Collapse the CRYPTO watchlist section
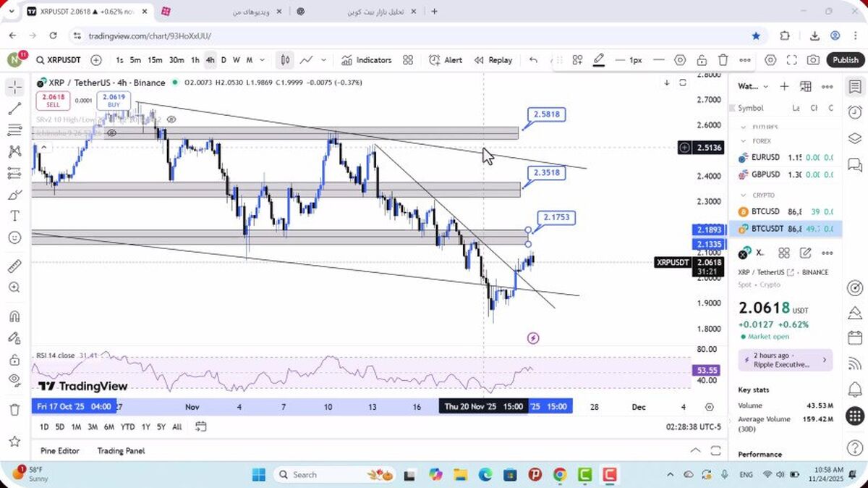This screenshot has width=868, height=488. (743, 195)
